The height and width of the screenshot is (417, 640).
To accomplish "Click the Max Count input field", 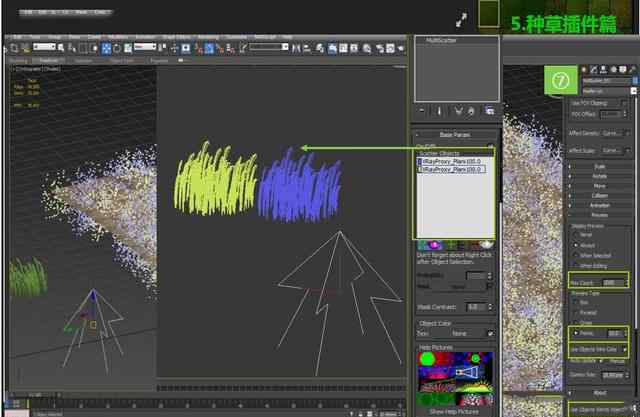I will pos(608,284).
